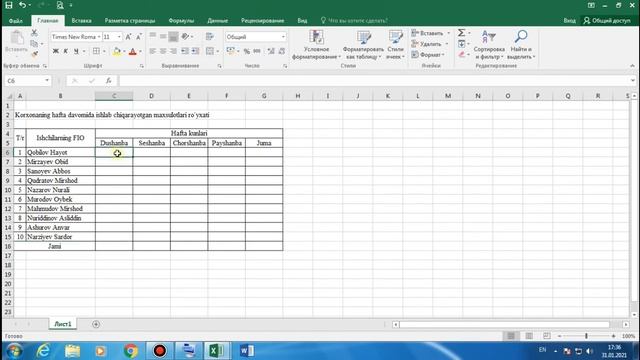Click the Center alignment icon
This screenshot has height=360, width=640.
point(163,51)
